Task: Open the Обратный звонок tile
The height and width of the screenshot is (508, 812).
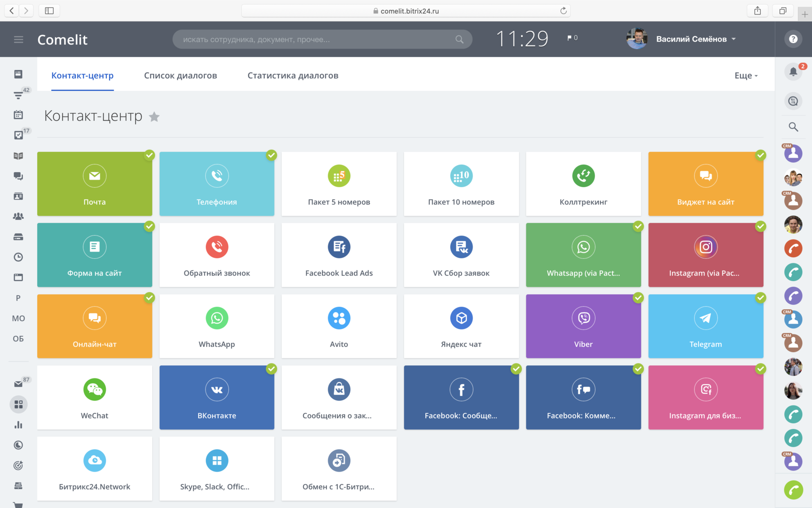Action: point(217,255)
